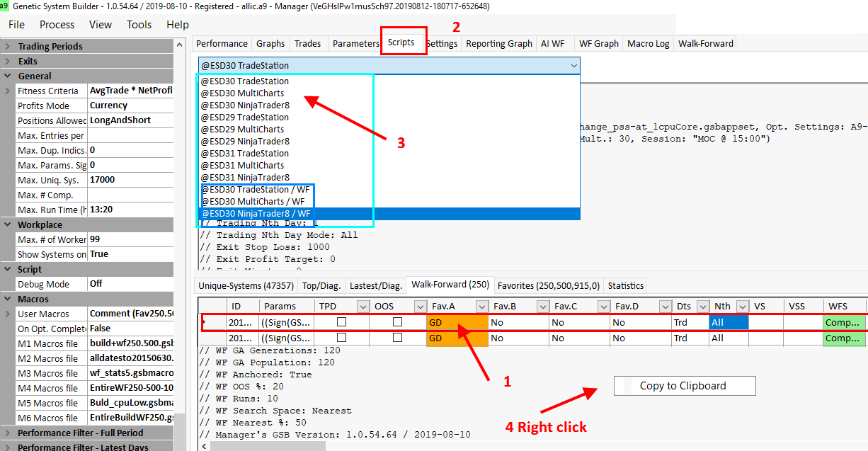The image size is (868, 451).
Task: Check the OOS checkbox in first row
Action: click(x=397, y=321)
